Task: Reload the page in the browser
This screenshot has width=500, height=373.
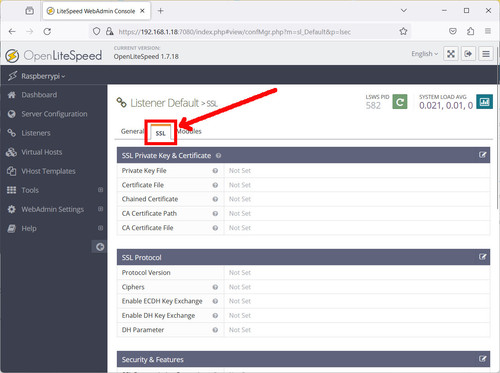Action: (47, 31)
